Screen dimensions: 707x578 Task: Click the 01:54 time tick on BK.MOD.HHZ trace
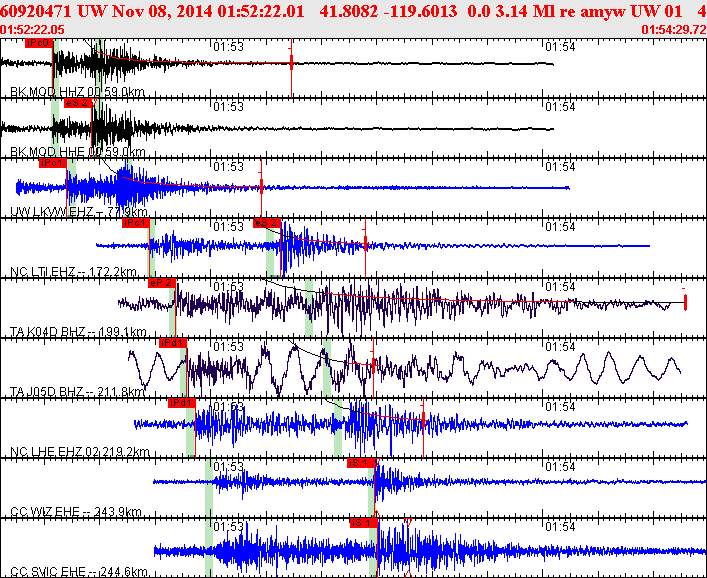click(x=560, y=47)
